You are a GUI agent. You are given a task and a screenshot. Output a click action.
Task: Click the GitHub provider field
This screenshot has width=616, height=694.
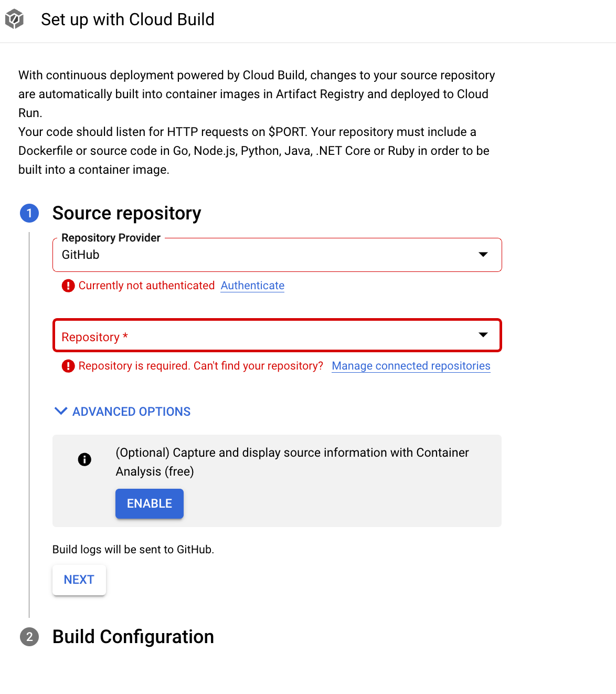point(262,255)
